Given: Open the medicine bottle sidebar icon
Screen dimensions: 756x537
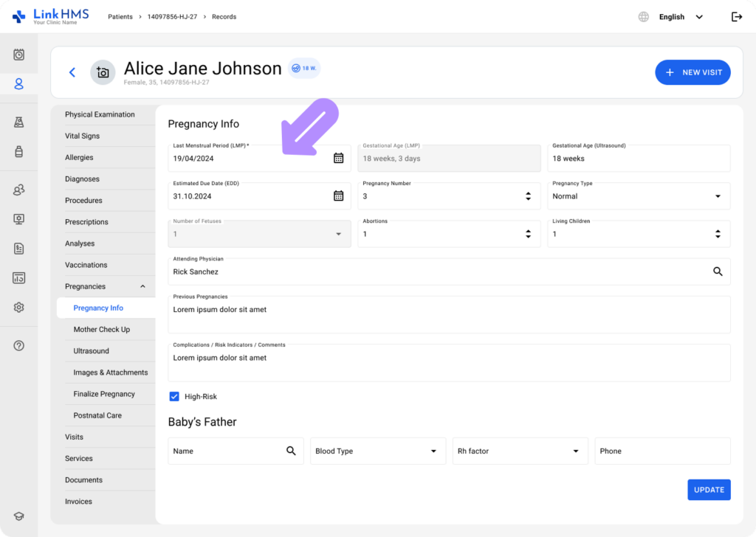Looking at the screenshot, I should tap(18, 152).
